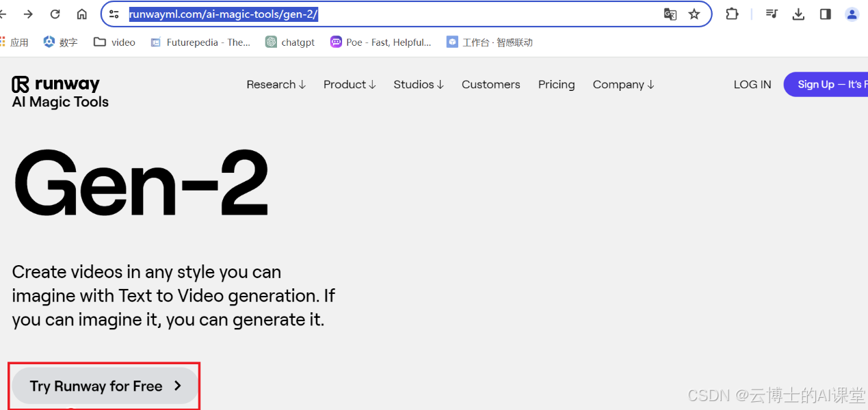The height and width of the screenshot is (410, 868).
Task: Translate this page icon
Action: point(670,14)
